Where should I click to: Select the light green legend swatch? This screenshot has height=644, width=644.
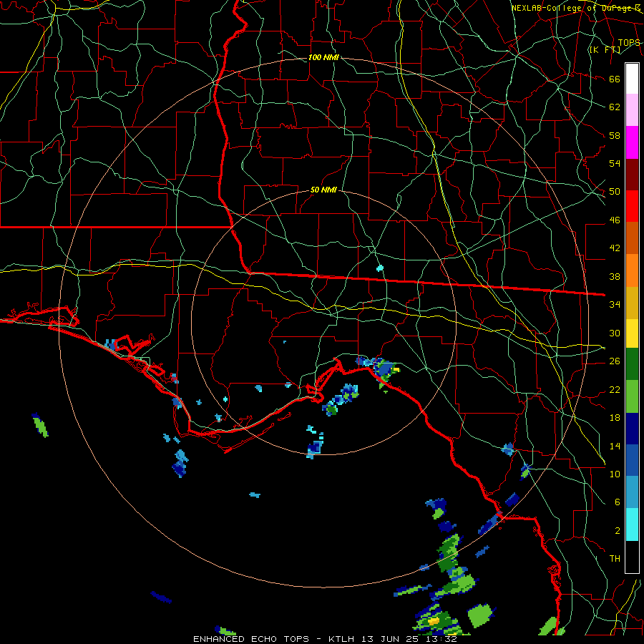(x=632, y=396)
